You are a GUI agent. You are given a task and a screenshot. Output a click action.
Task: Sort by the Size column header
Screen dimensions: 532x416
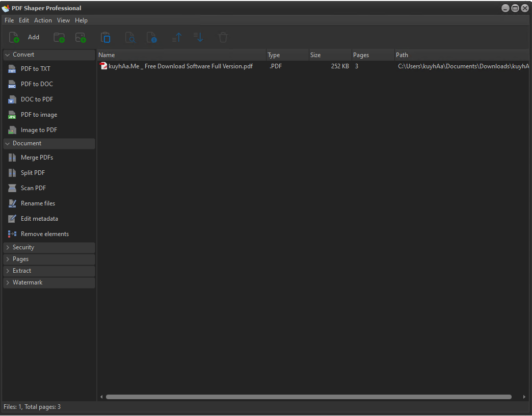[330, 55]
